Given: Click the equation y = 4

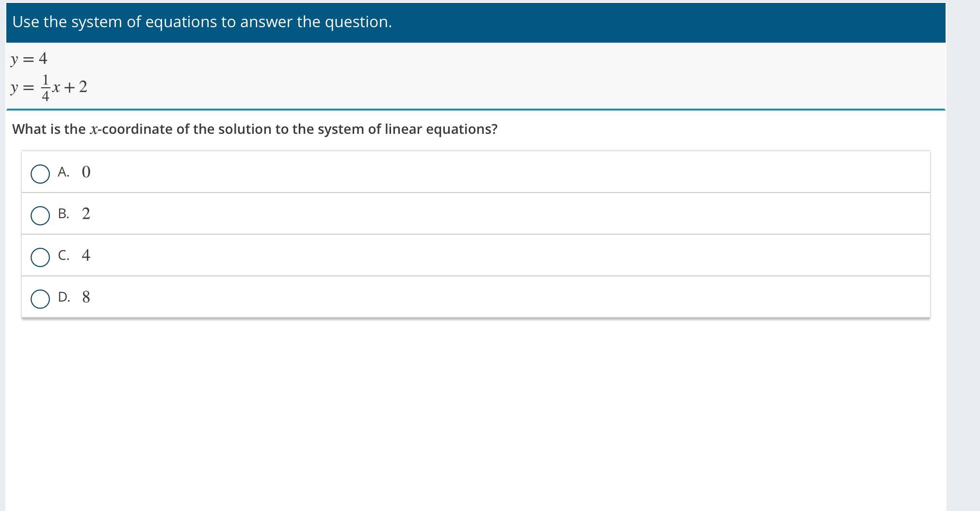Looking at the screenshot, I should pos(29,59).
